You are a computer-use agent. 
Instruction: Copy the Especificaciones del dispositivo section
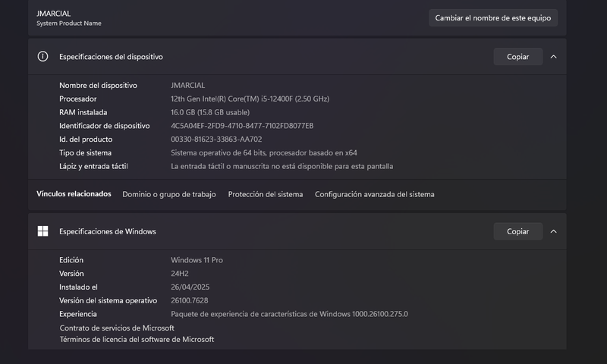click(x=517, y=57)
